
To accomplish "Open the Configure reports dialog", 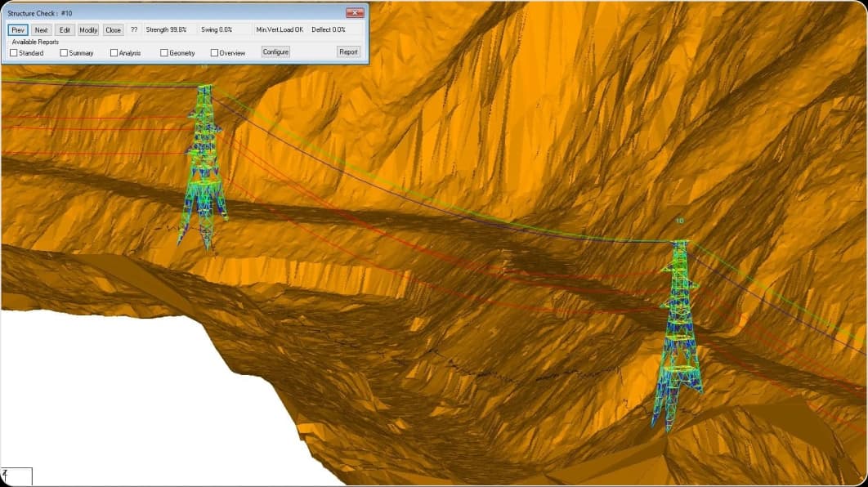I will click(275, 51).
